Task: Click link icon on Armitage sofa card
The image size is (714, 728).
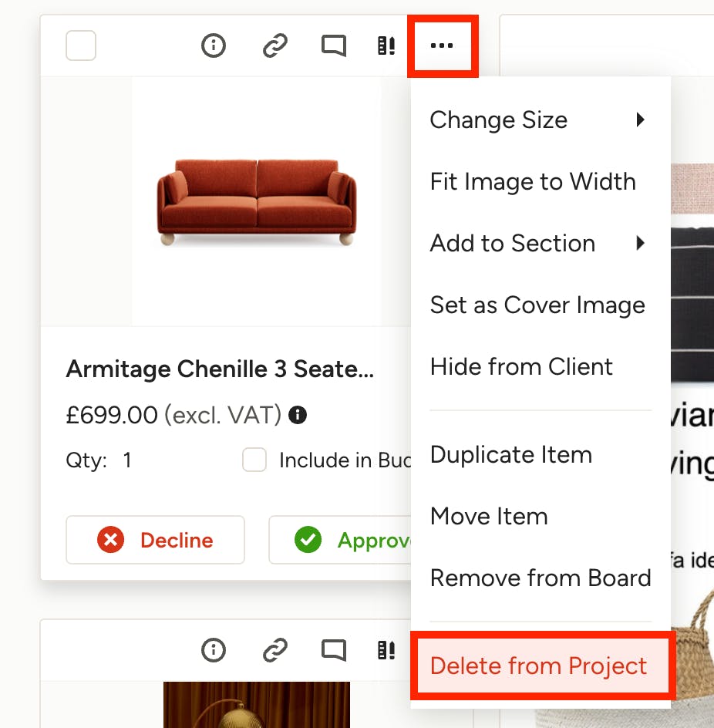Action: pyautogui.click(x=274, y=45)
